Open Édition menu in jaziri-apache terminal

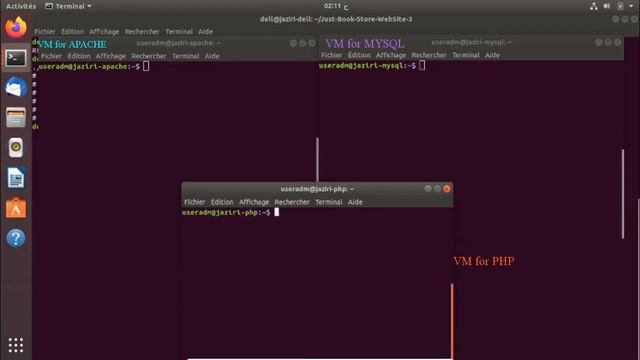[x=79, y=56]
